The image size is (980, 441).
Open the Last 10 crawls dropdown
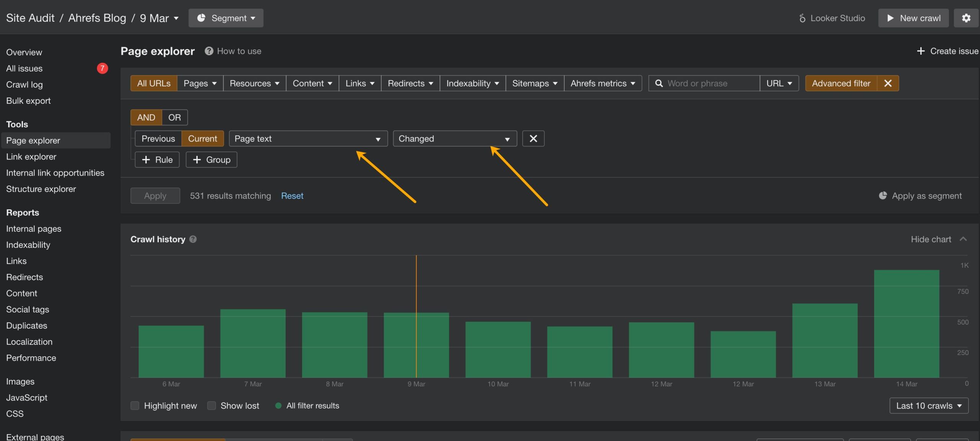pos(929,405)
